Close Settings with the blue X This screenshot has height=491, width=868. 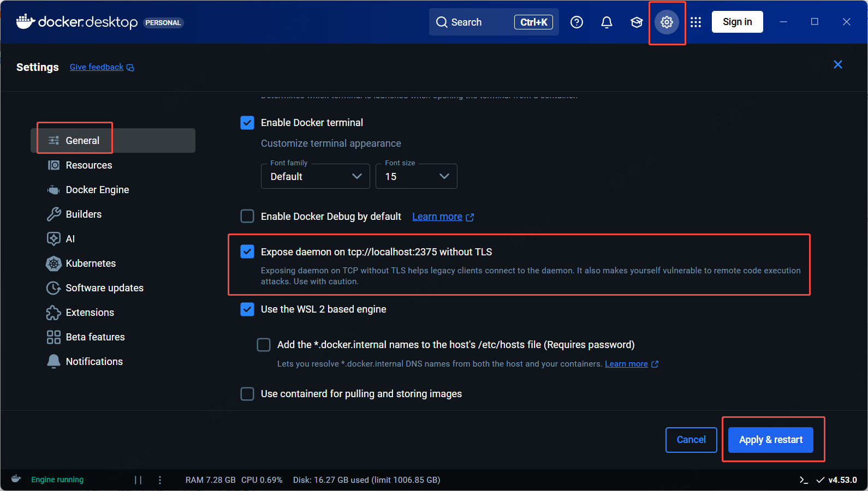(838, 64)
